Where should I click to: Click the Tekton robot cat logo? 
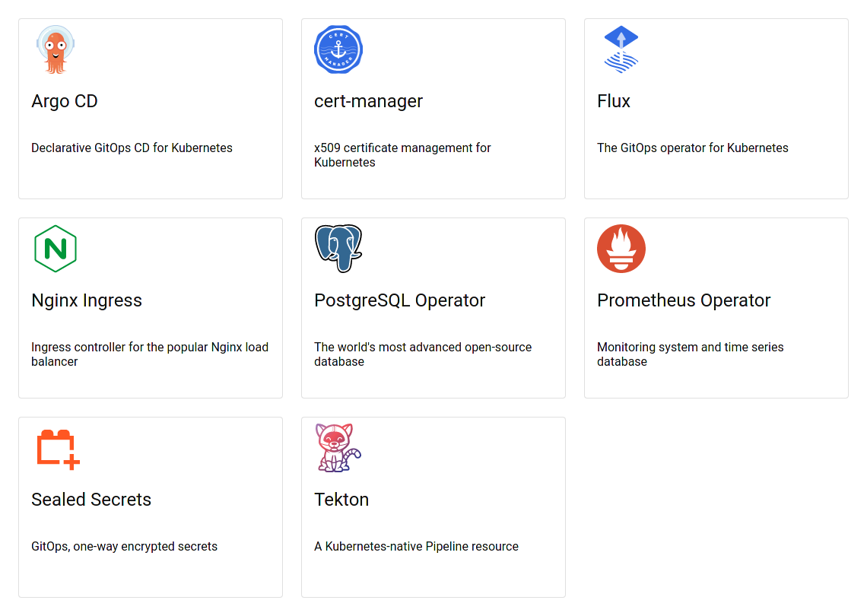[x=338, y=448]
